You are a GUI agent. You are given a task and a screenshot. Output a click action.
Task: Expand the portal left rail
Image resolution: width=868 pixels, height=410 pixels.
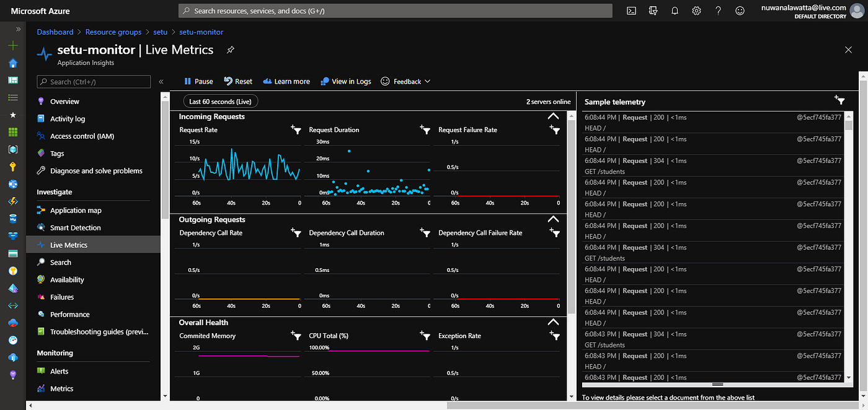[x=18, y=29]
